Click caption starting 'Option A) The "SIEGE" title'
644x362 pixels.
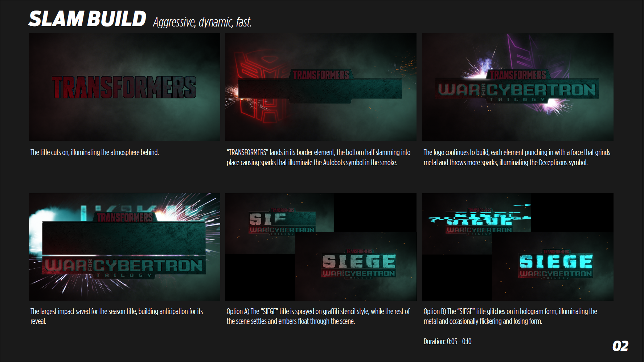[318, 316]
